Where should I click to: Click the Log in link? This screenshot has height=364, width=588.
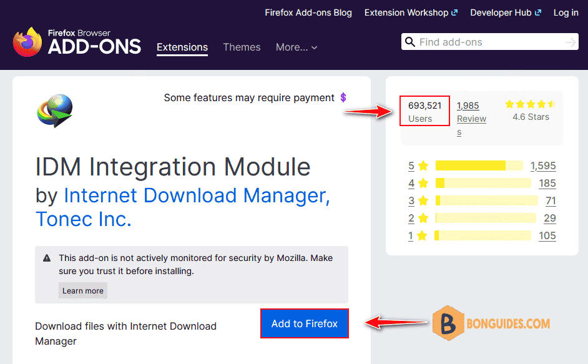click(x=566, y=12)
